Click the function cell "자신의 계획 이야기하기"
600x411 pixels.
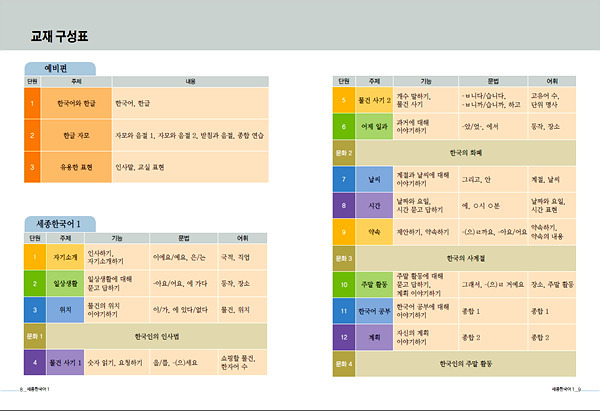point(426,337)
